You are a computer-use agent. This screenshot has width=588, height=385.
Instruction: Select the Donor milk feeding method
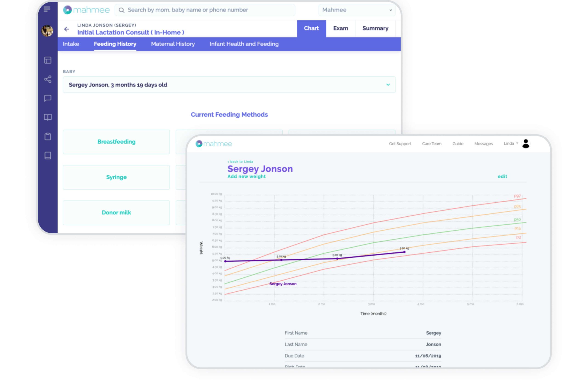116,212
